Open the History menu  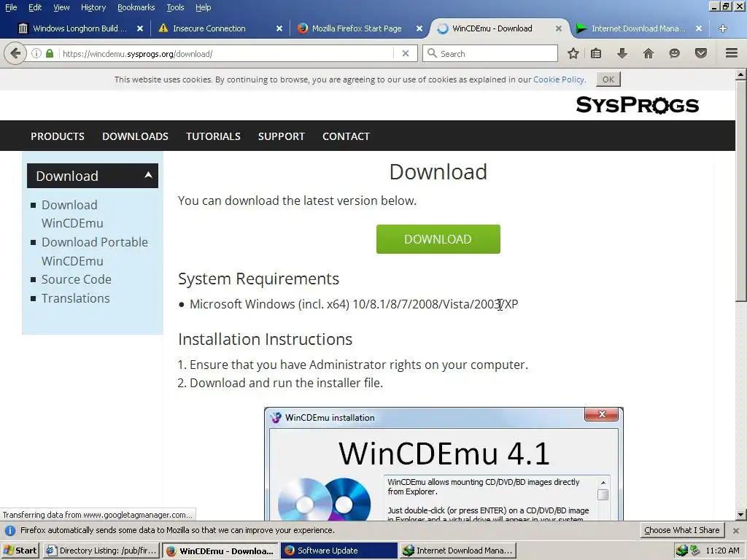point(93,7)
